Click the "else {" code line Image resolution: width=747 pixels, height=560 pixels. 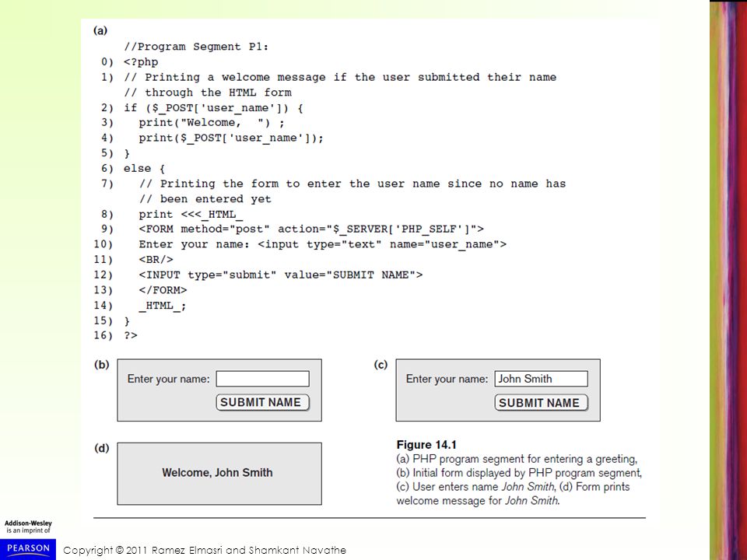144,169
